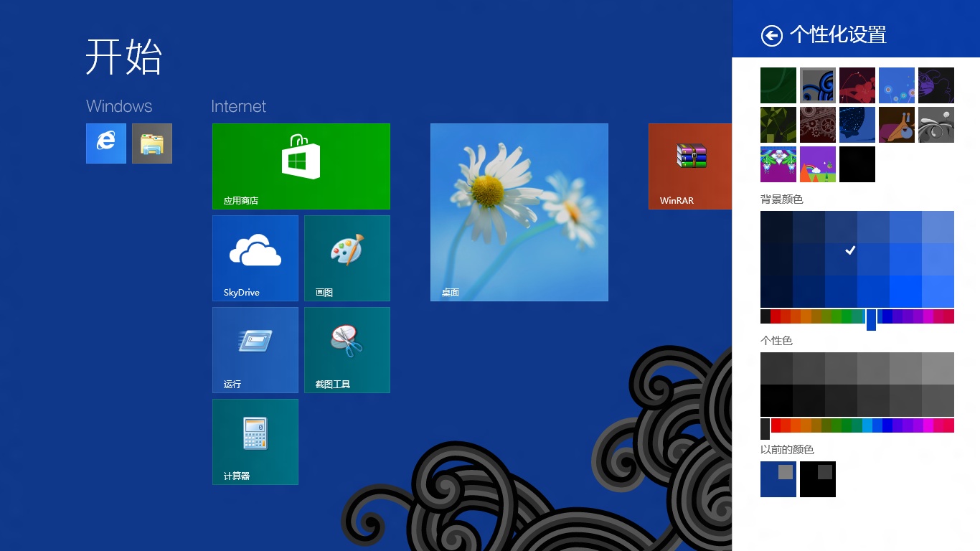Pick the rainbow and mountains background

coord(818,164)
